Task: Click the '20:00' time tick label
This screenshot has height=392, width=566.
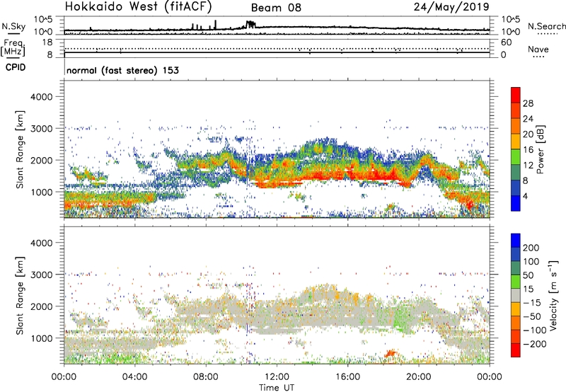Action: pos(418,377)
